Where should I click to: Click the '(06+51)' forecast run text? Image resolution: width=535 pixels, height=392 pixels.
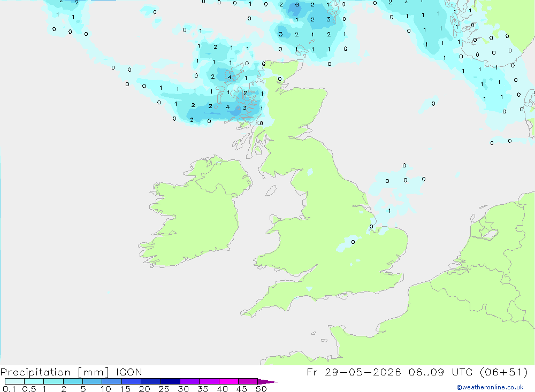pos(503,372)
